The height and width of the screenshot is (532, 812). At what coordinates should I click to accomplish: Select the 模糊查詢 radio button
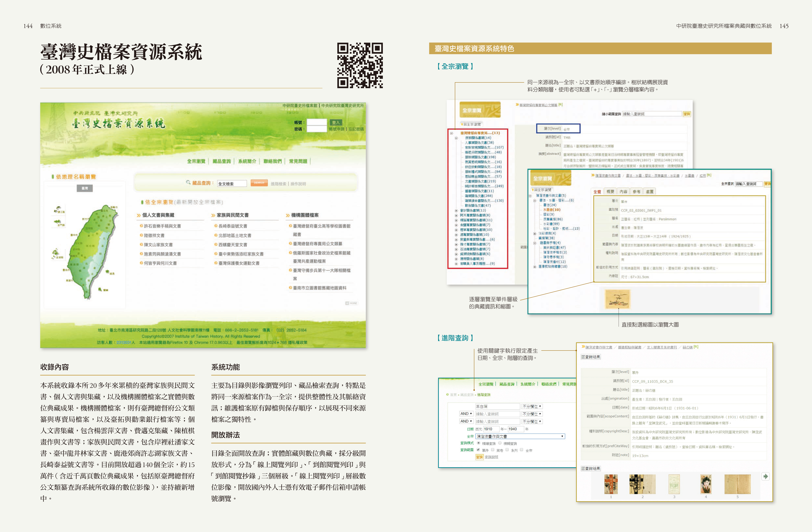point(500,443)
